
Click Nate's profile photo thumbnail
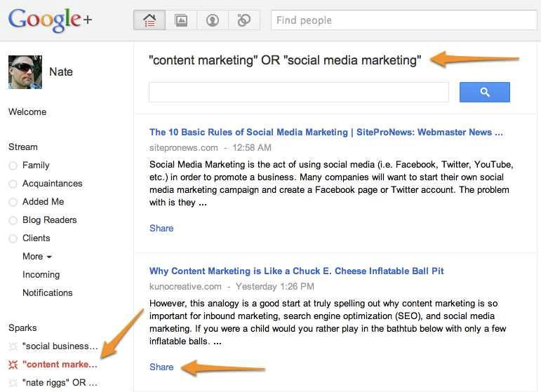tap(25, 72)
